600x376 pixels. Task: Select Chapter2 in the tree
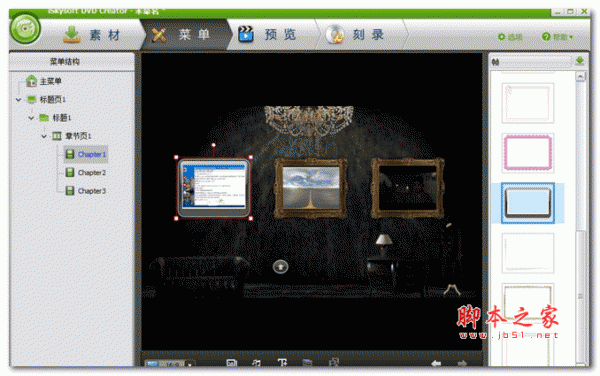coord(86,173)
